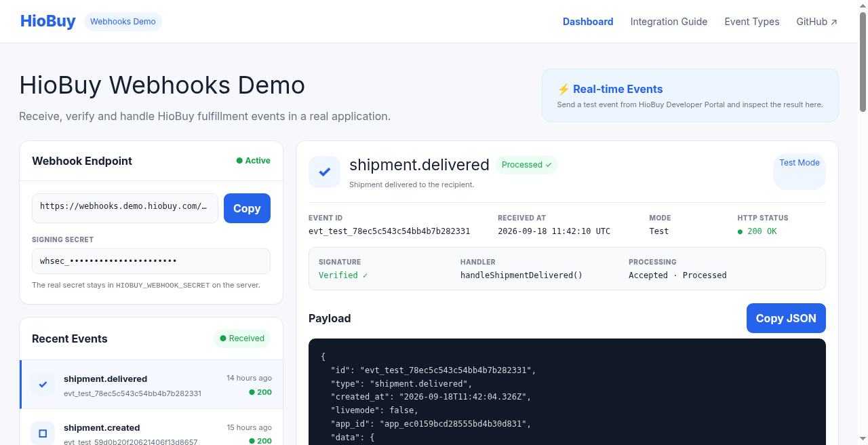The height and width of the screenshot is (445, 868).
Task: Click the lightning bolt Real-time Events icon
Action: point(563,89)
